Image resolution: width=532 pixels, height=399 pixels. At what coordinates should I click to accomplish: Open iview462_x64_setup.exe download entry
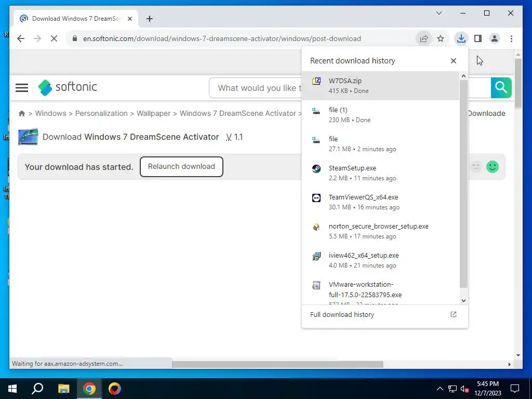[380, 261]
